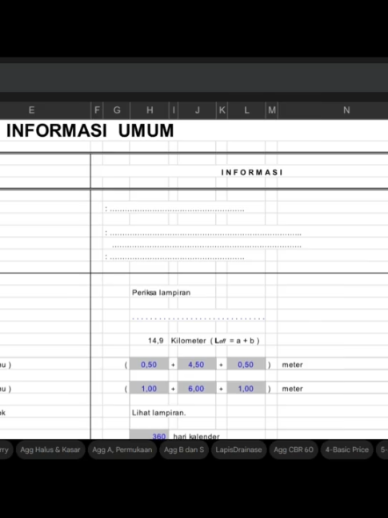
Task: Select the 360 days value cell
Action: coord(149,435)
